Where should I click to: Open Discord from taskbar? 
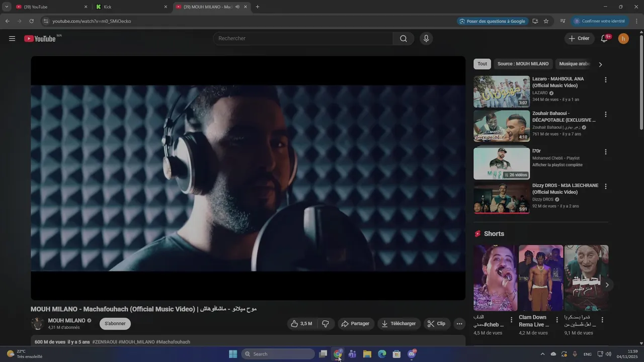coord(412,354)
